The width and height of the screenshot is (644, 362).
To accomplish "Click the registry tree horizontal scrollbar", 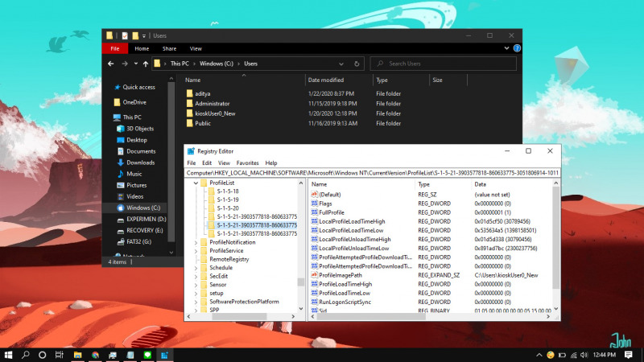I will [241, 316].
